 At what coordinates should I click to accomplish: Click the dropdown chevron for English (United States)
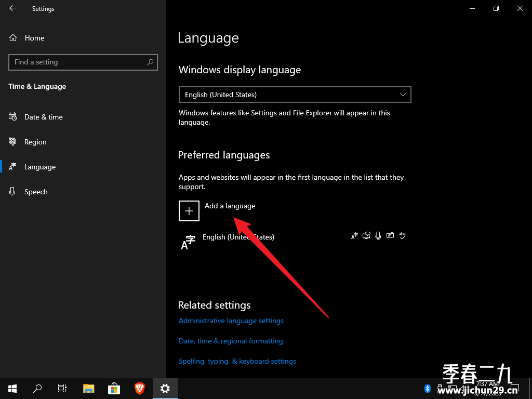point(403,95)
